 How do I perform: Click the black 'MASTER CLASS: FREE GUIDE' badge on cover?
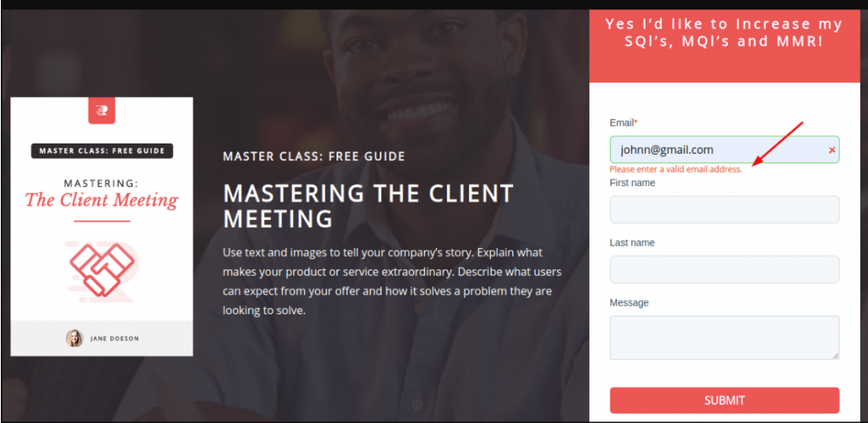point(102,151)
